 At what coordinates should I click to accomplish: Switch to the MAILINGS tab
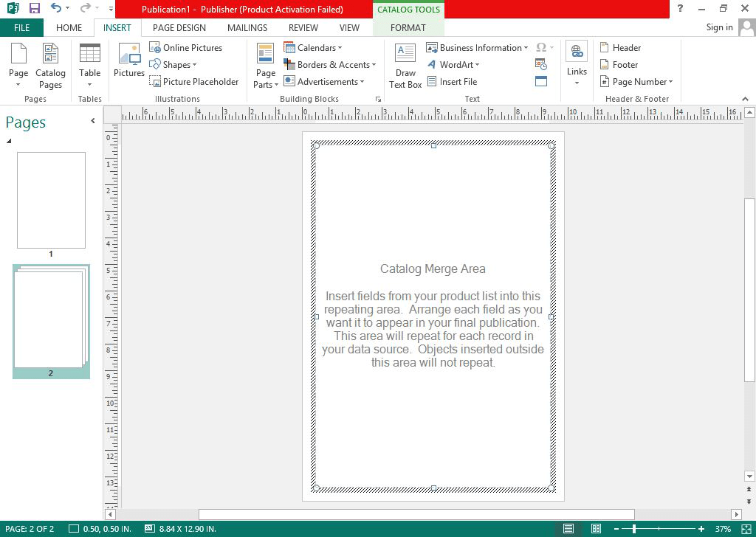point(247,27)
